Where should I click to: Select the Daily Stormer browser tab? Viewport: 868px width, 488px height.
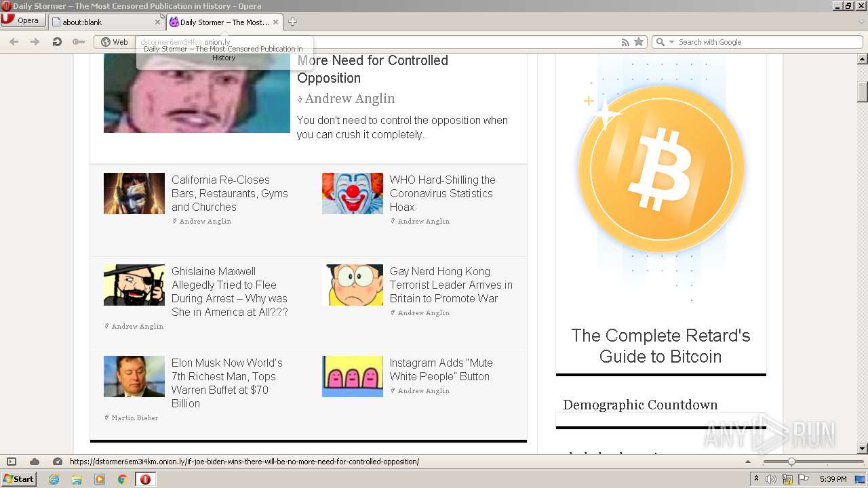coord(224,22)
